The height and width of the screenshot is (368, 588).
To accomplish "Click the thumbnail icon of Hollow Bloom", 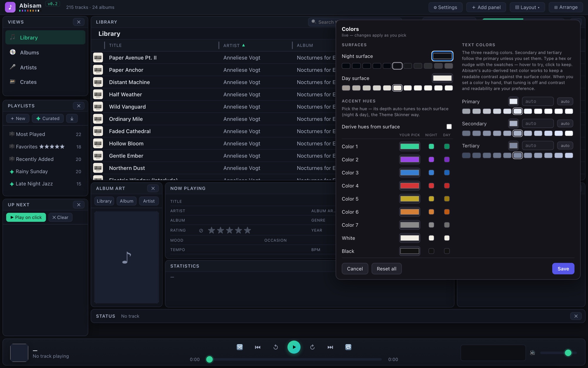I will [x=98, y=143].
